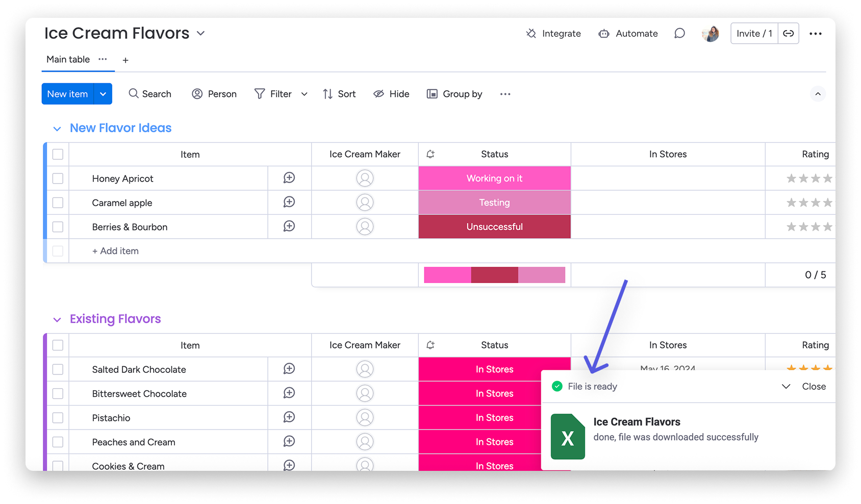861x504 pixels.
Task: Copy board link icon next to Invite
Action: tap(789, 34)
